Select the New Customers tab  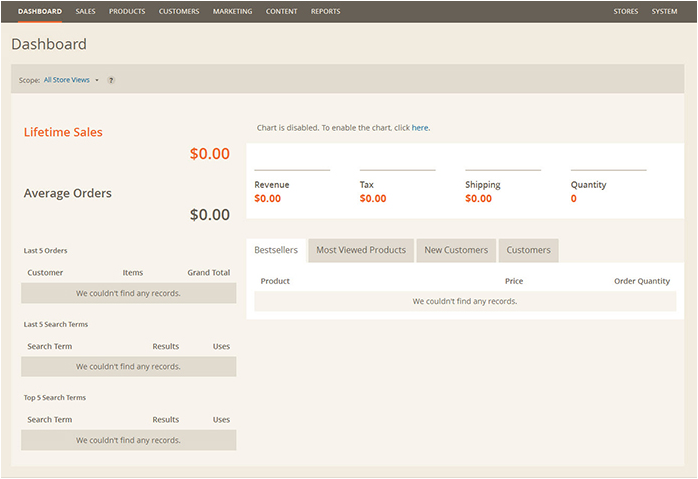point(456,250)
